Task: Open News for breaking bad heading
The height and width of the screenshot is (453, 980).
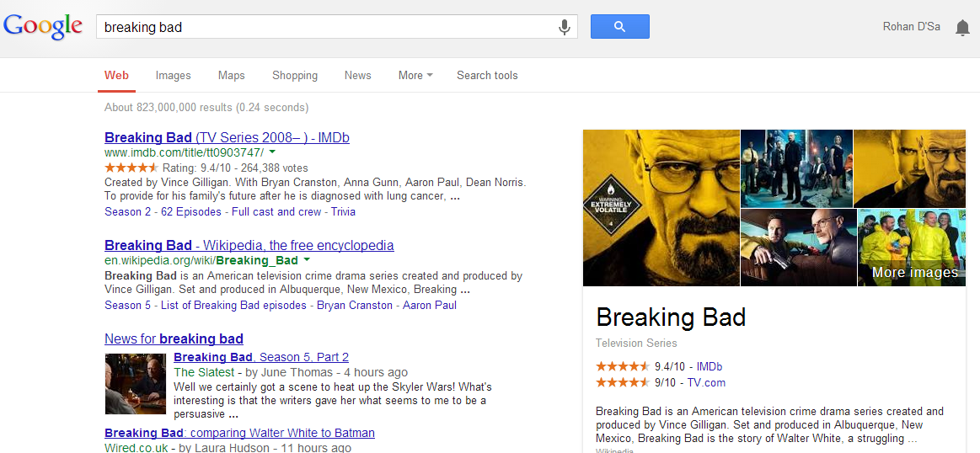Action: pyautogui.click(x=174, y=339)
